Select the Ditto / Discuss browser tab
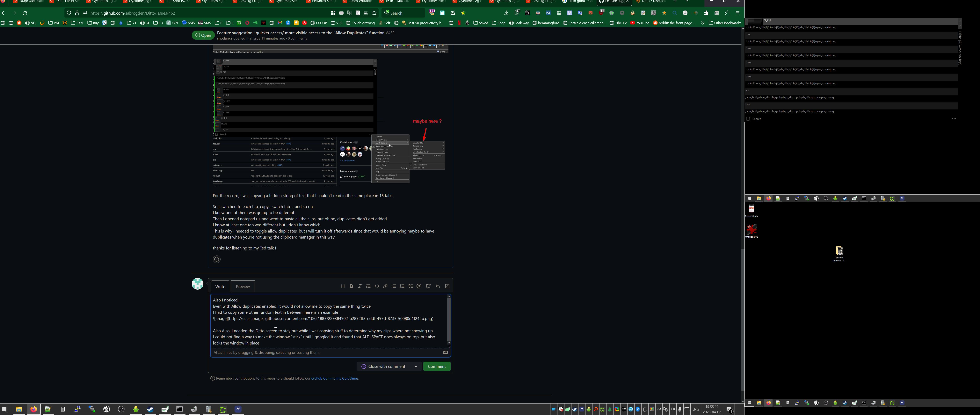 (x=651, y=2)
